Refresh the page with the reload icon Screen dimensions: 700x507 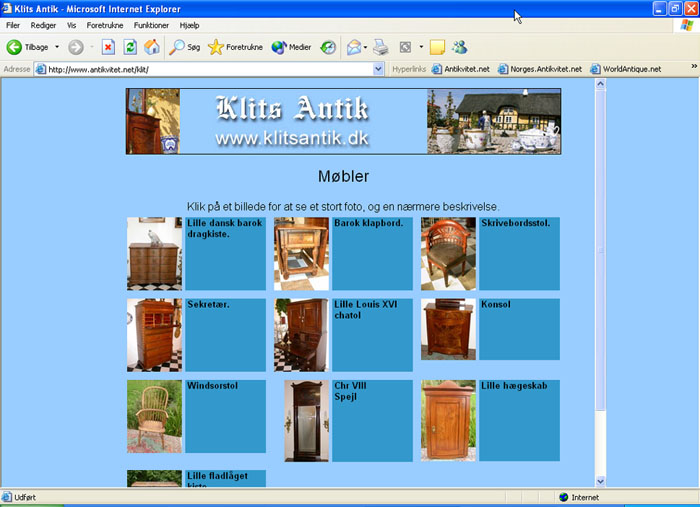coord(130,47)
